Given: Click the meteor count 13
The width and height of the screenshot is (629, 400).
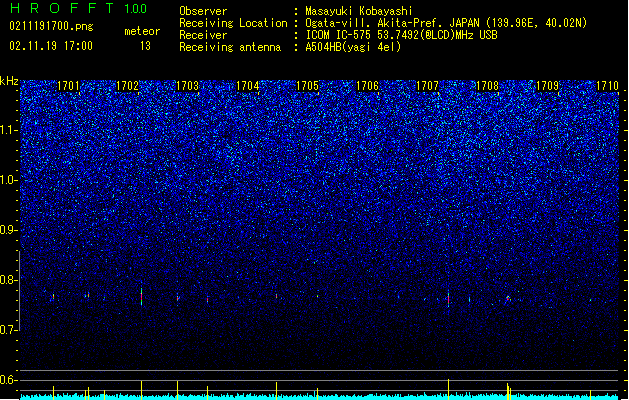Looking at the screenshot, I should (145, 46).
